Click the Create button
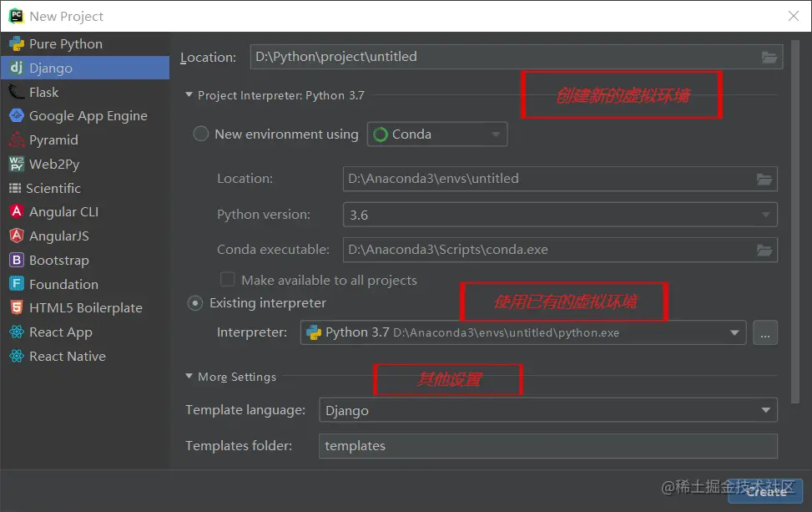 pos(765,491)
